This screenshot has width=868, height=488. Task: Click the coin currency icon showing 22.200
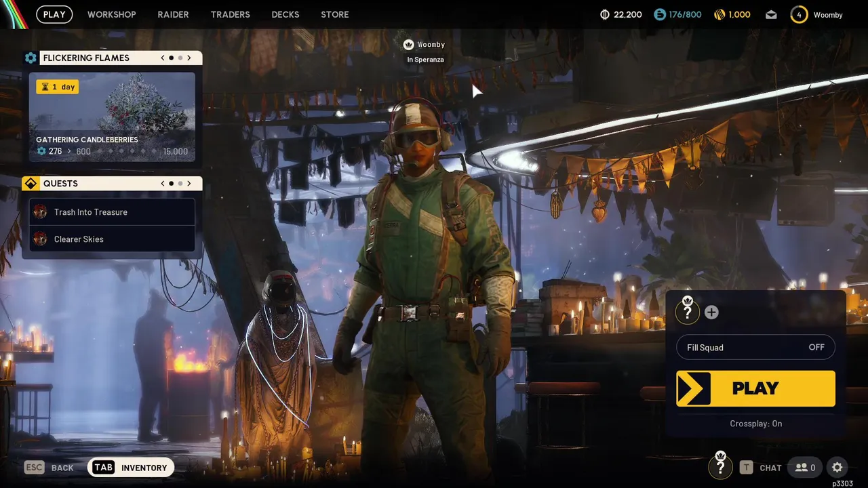(x=606, y=14)
